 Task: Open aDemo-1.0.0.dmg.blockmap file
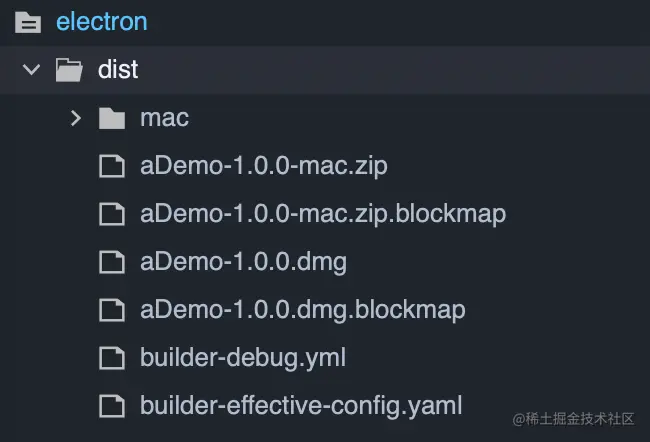point(302,310)
